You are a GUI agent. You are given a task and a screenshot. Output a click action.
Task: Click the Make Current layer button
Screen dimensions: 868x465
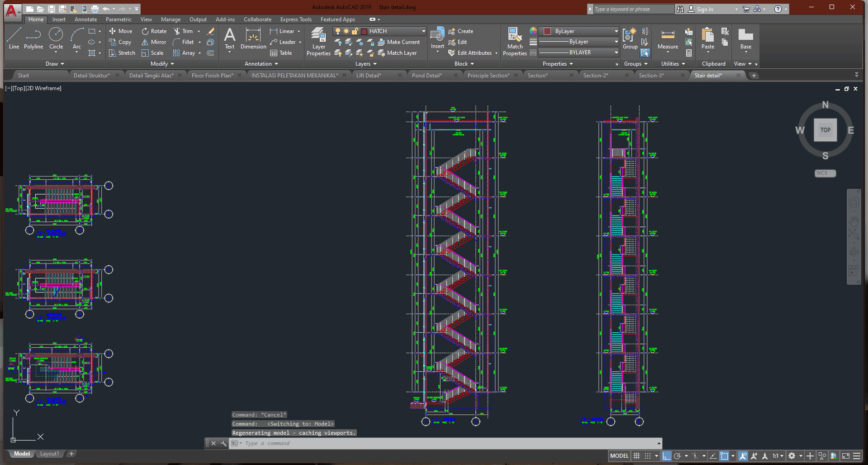(399, 42)
